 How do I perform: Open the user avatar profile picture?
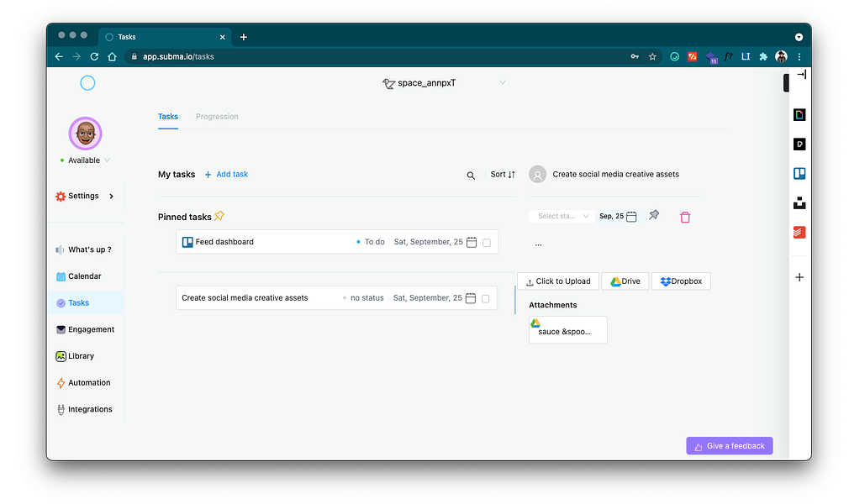click(86, 134)
